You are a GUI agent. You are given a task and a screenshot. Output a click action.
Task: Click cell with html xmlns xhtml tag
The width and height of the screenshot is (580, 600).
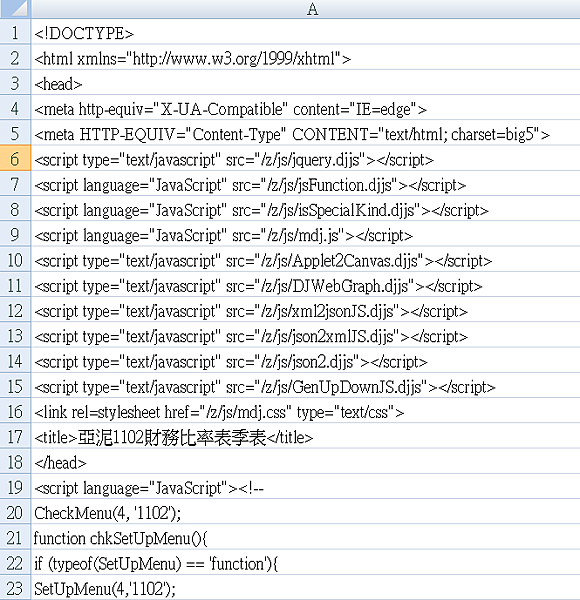click(x=305, y=57)
